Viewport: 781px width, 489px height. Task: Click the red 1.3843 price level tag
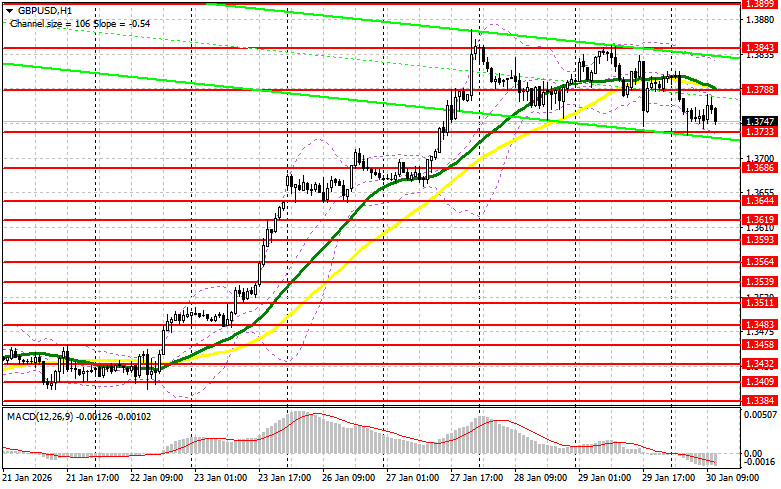point(759,47)
